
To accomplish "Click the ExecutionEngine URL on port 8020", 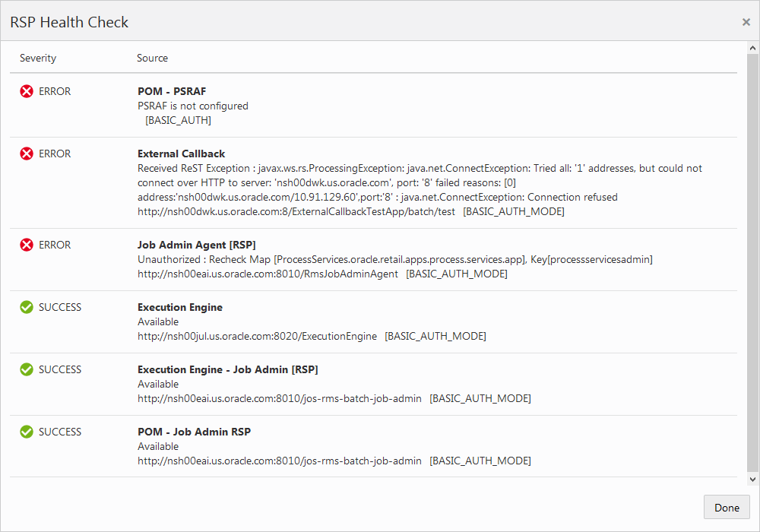I will coord(257,336).
